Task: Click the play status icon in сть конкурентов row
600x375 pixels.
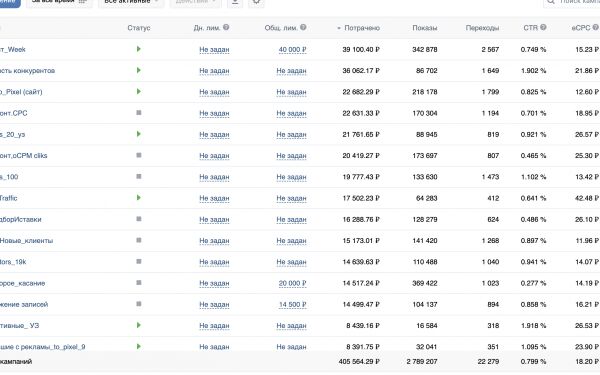Action: click(x=139, y=70)
